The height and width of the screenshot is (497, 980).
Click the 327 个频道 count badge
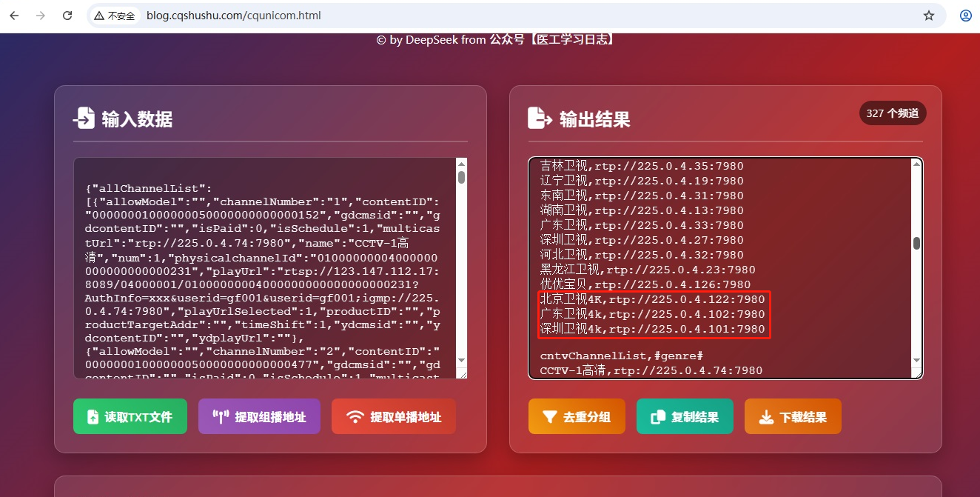893,113
